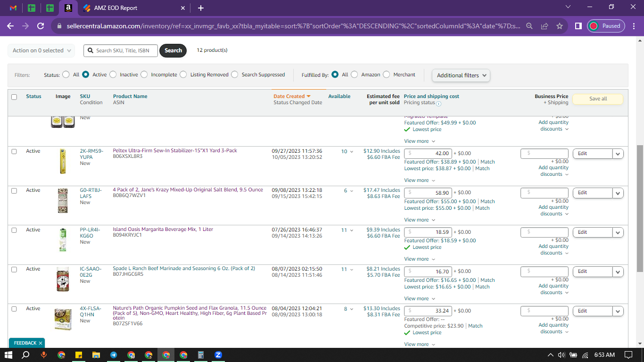Screen dimensions: 644x362
Task: Open the Edit dropdown arrow for Spade L Ranch row
Action: [x=618, y=271]
